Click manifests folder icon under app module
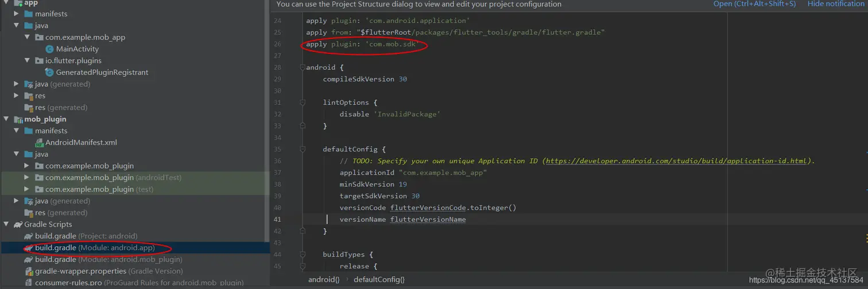The image size is (868, 289). coord(29,14)
